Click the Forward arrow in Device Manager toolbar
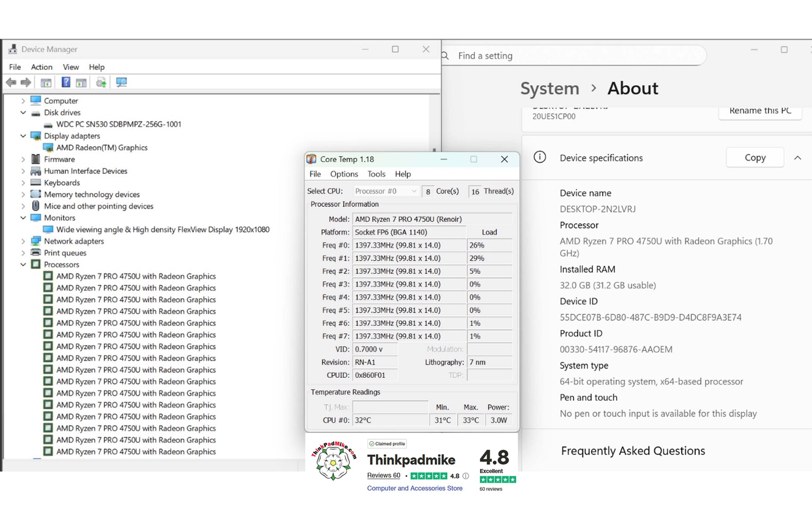Image resolution: width=812 pixels, height=510 pixels. [26, 82]
